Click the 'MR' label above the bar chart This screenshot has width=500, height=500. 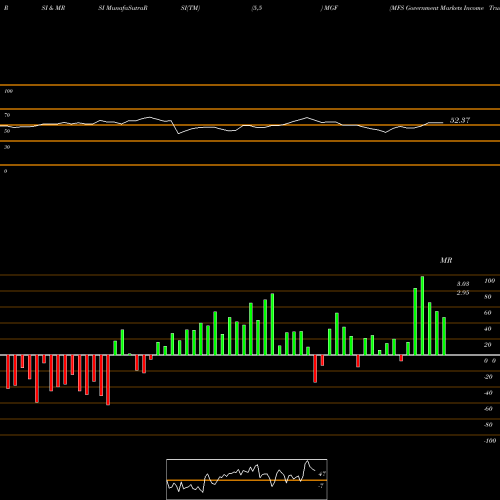(446, 260)
